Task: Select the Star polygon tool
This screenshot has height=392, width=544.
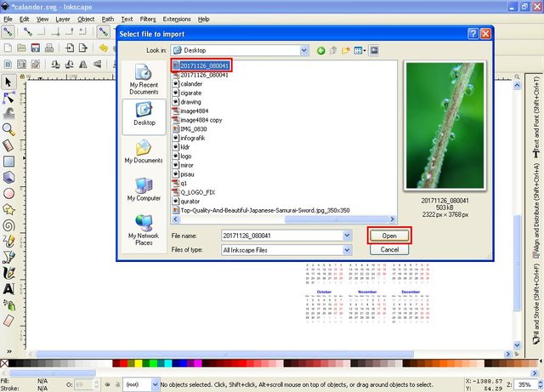Action: [x=8, y=209]
